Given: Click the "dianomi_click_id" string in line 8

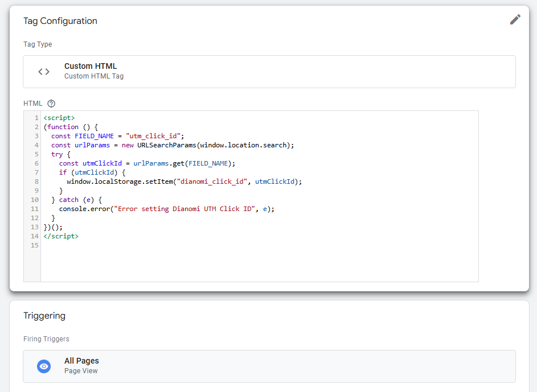Looking at the screenshot, I should [x=212, y=181].
